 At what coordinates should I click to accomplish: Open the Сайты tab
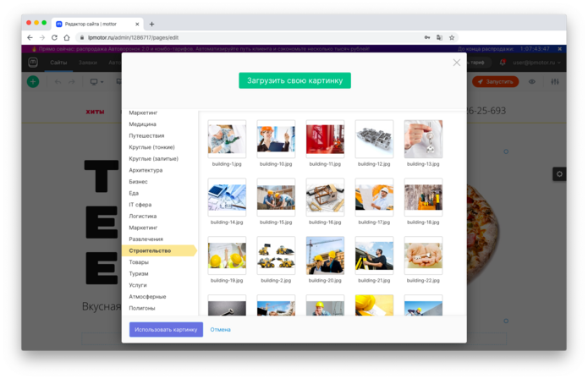[58, 63]
